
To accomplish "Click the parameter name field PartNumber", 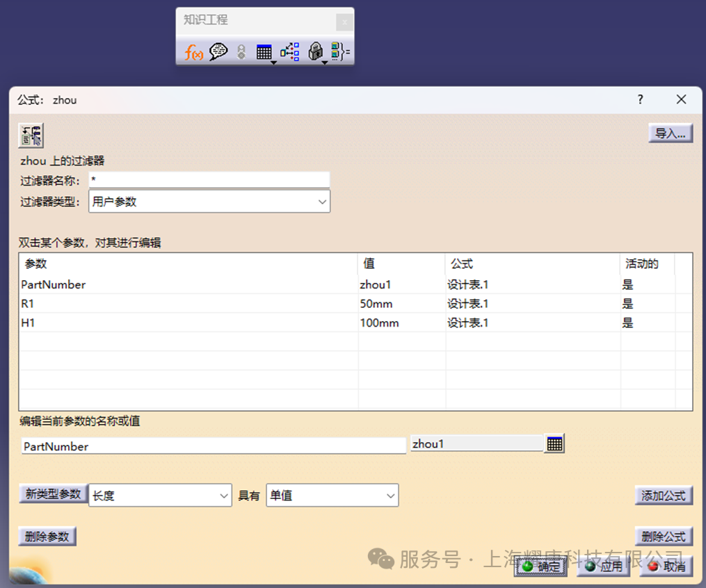I will point(214,446).
